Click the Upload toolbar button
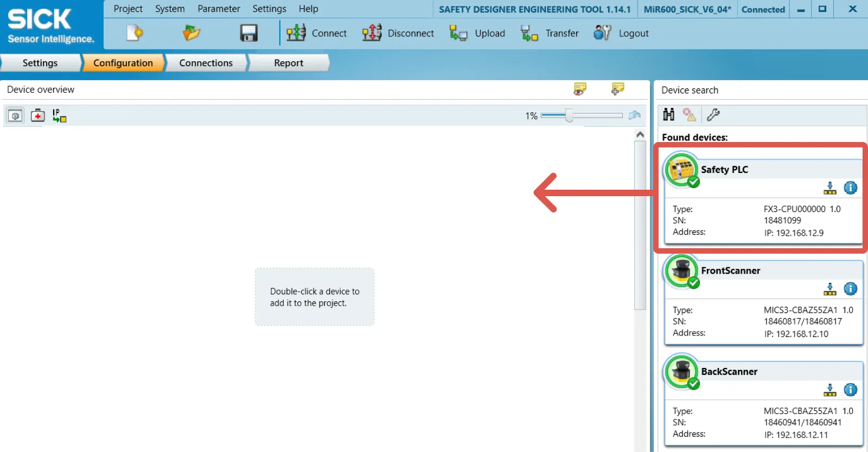Screen dimensions: 868x452 [x=477, y=33]
